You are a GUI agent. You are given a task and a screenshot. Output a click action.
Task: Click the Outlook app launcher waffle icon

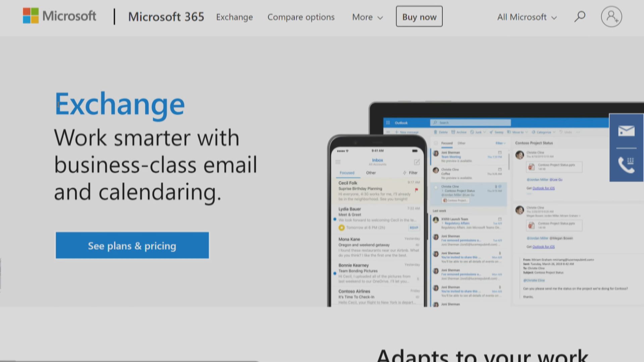388,123
